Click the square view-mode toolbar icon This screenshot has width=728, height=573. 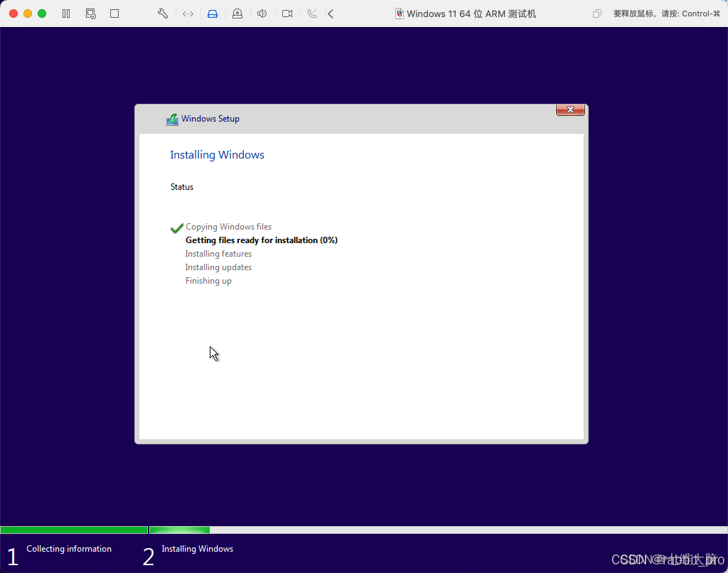coord(114,14)
